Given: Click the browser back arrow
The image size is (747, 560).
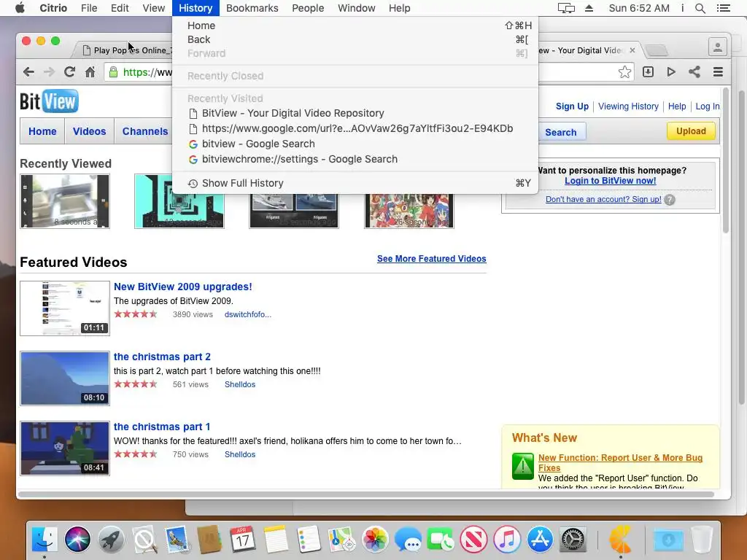Looking at the screenshot, I should point(28,72).
